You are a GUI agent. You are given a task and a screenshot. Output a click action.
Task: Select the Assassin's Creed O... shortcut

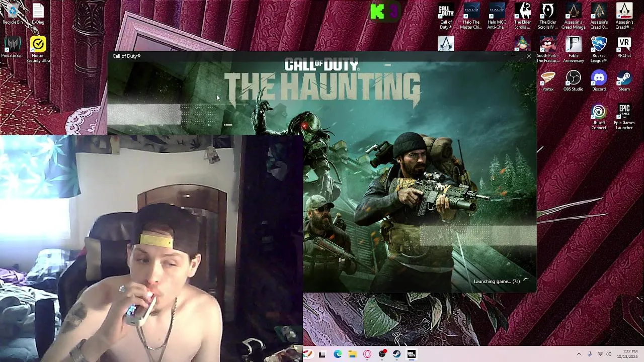coord(599,17)
